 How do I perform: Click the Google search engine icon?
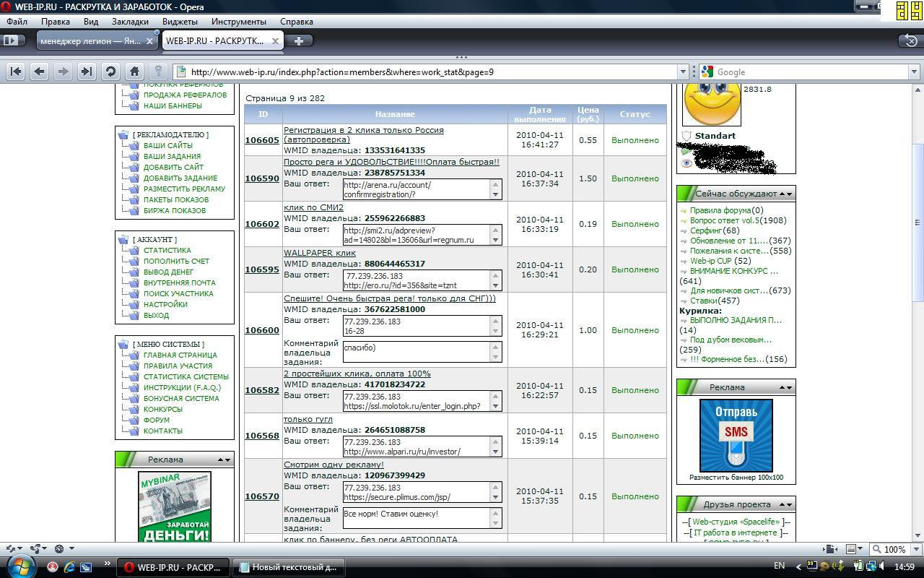coord(706,72)
